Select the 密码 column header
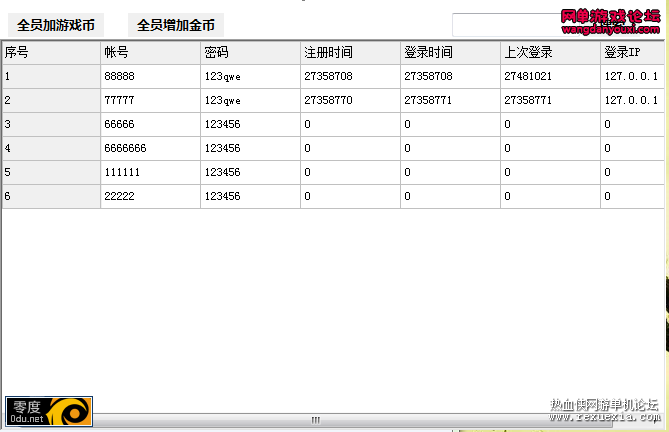The height and width of the screenshot is (432, 669). [x=250, y=52]
